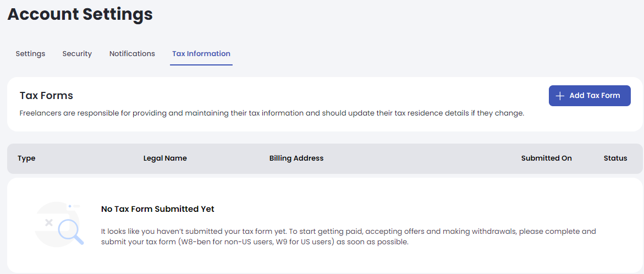Click the Billing Address column header
The width and height of the screenshot is (644, 274).
click(296, 158)
